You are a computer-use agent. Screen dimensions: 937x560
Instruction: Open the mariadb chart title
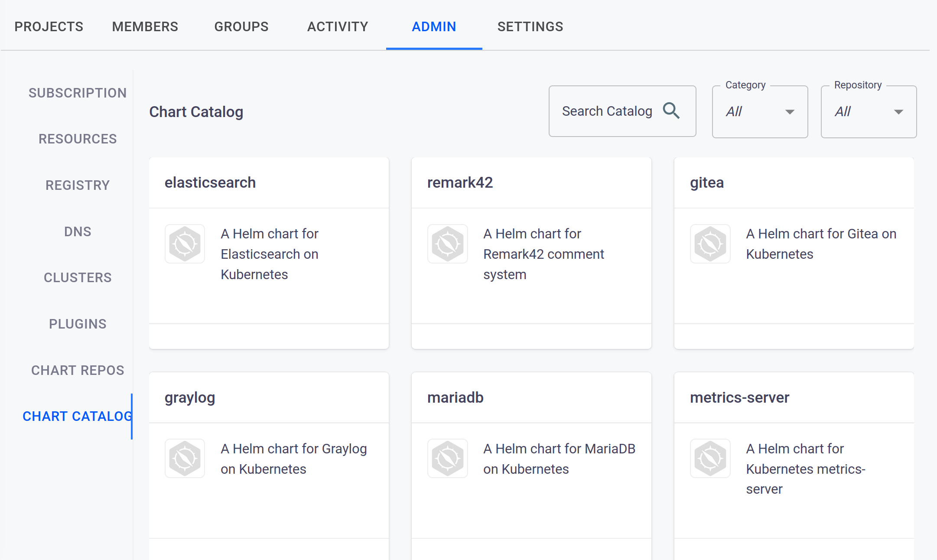click(455, 397)
